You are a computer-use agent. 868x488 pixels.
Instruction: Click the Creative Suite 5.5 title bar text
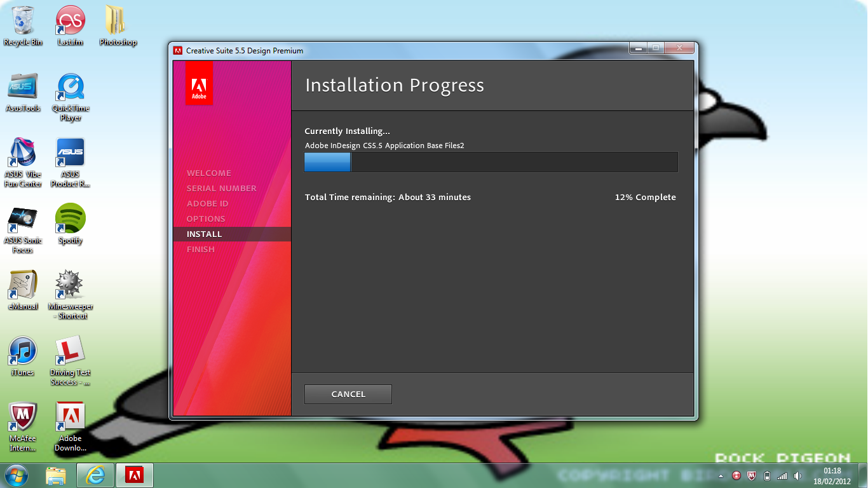tap(245, 50)
